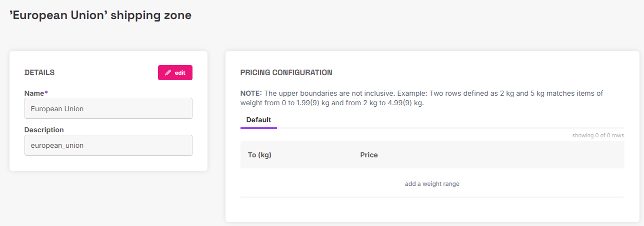Click the bold NOTE: label text

[251, 93]
